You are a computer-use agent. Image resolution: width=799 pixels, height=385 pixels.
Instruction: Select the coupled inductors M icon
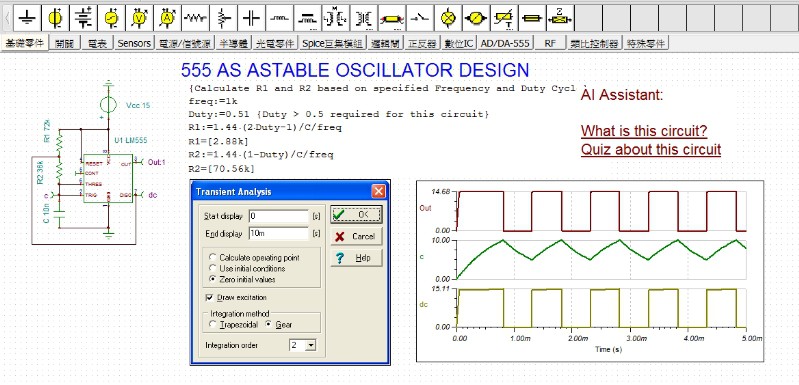click(x=335, y=18)
